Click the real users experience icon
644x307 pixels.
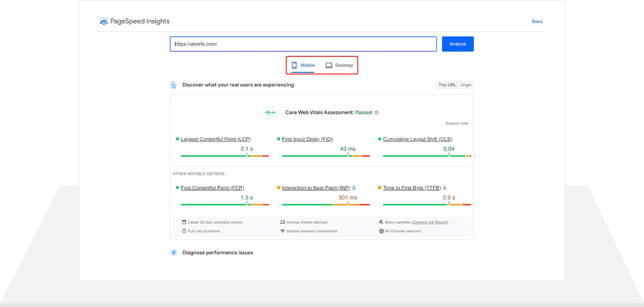[174, 85]
